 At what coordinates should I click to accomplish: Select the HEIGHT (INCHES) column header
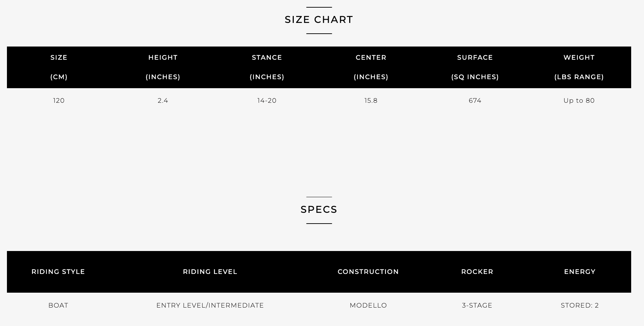pyautogui.click(x=163, y=67)
